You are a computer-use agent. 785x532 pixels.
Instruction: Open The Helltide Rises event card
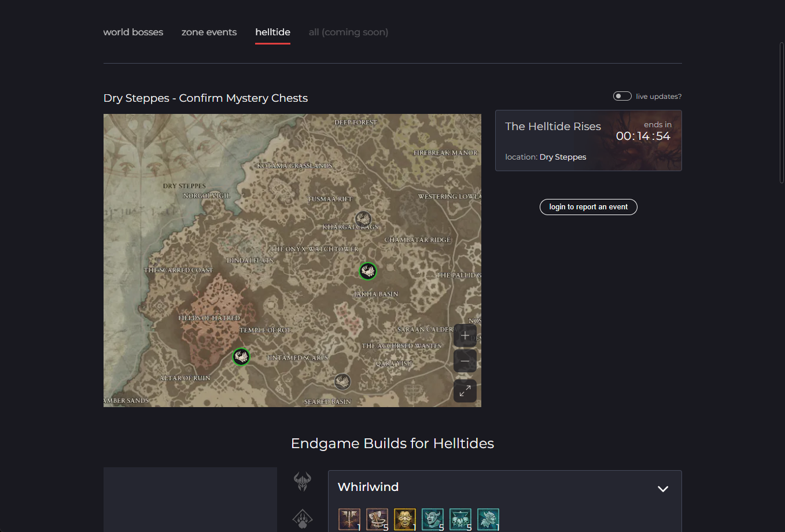click(588, 141)
